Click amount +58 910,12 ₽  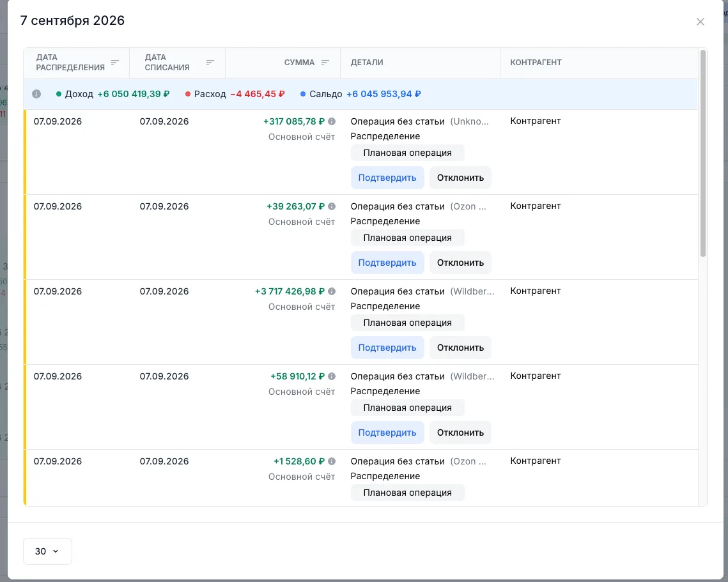(x=297, y=376)
